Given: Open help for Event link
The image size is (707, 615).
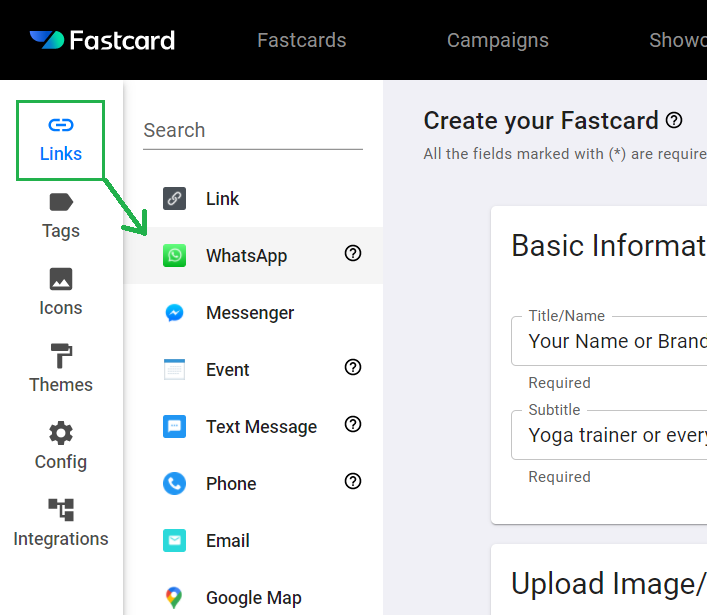Looking at the screenshot, I should 353,367.
